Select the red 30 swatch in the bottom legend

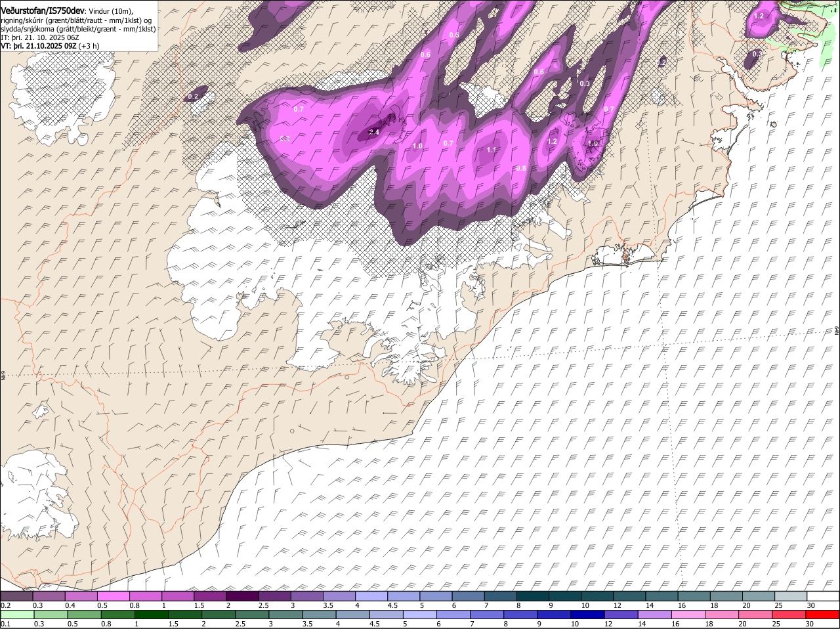pos(823,615)
